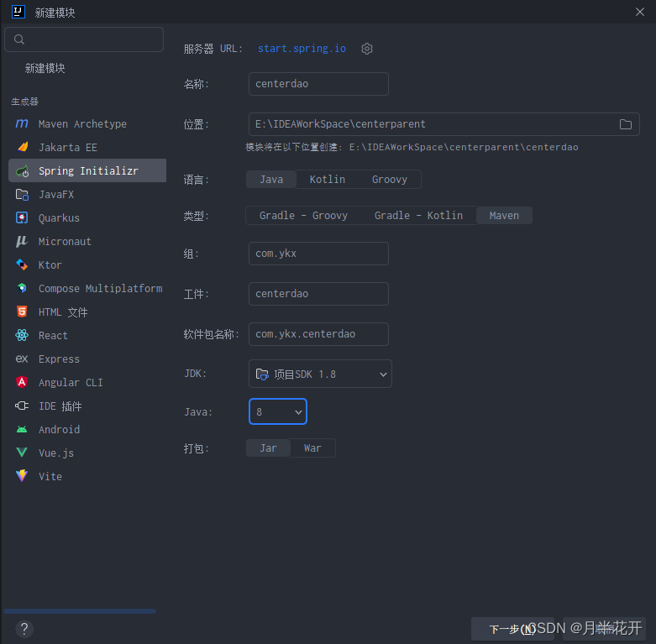Open help with the question mark button
The height and width of the screenshot is (644, 656).
point(24,628)
